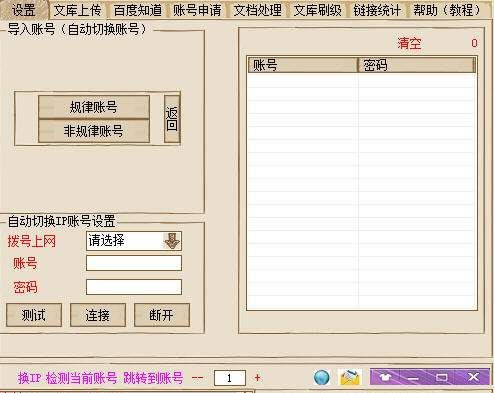Open the 设置 tab
494x393 pixels.
[24, 10]
